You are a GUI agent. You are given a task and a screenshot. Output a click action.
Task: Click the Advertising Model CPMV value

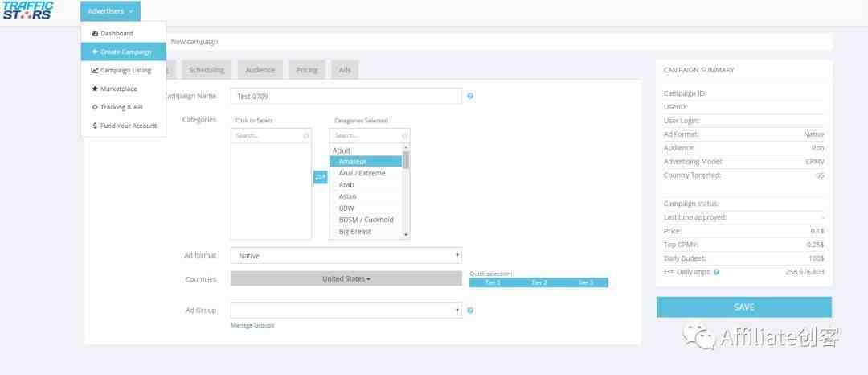click(x=815, y=161)
